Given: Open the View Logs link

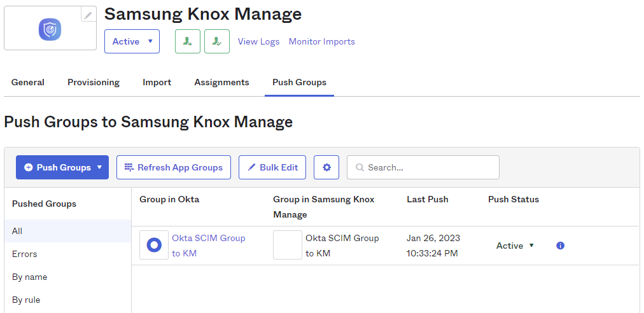Looking at the screenshot, I should tap(259, 41).
